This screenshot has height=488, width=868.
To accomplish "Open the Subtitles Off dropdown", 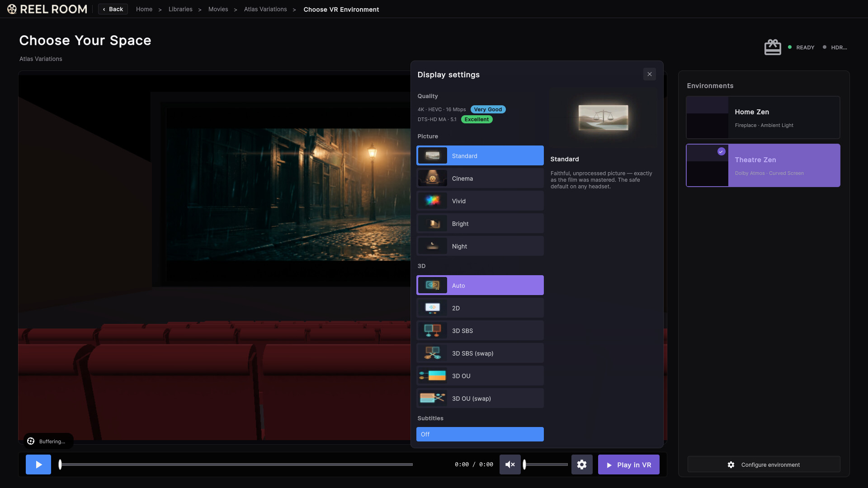I will pos(480,434).
